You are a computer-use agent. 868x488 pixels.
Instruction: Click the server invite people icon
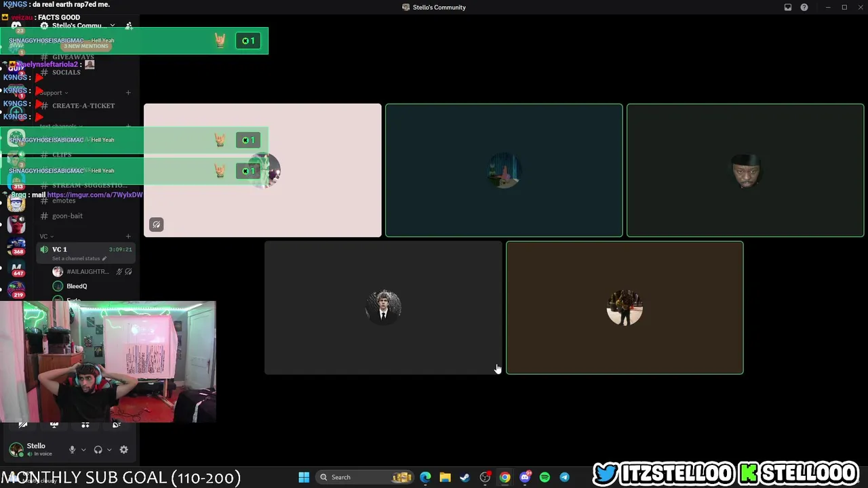coord(129,26)
